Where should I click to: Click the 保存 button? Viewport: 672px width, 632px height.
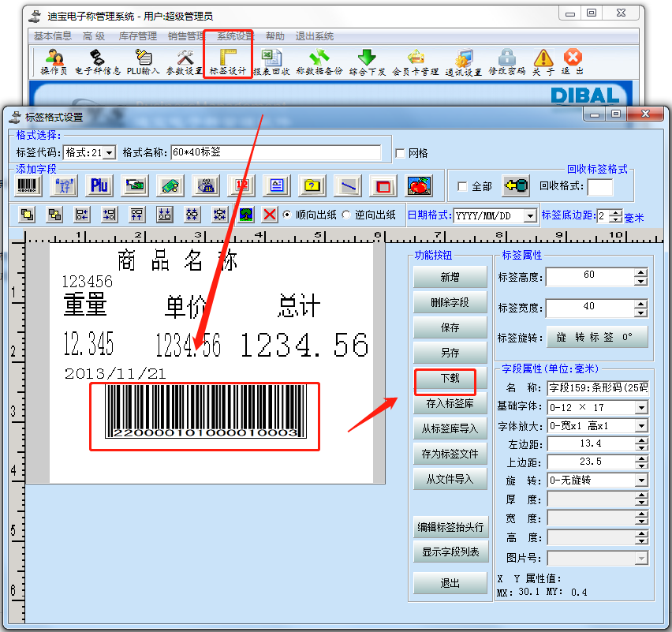450,327
